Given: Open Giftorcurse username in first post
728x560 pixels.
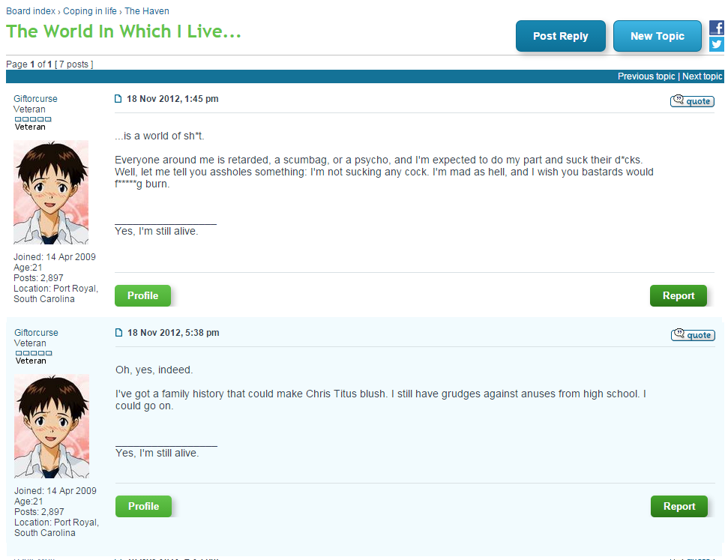Looking at the screenshot, I should (x=35, y=98).
